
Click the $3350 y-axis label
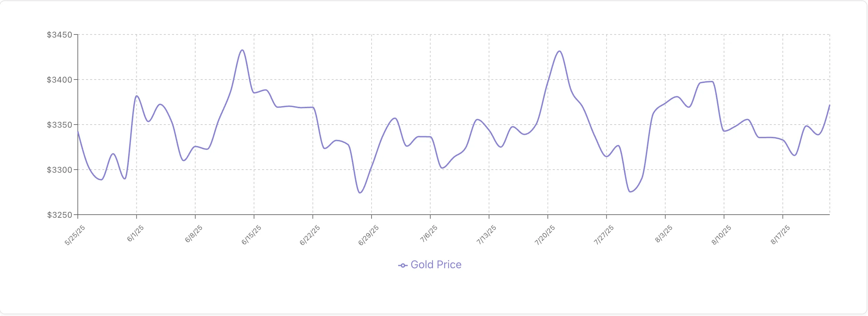point(59,125)
